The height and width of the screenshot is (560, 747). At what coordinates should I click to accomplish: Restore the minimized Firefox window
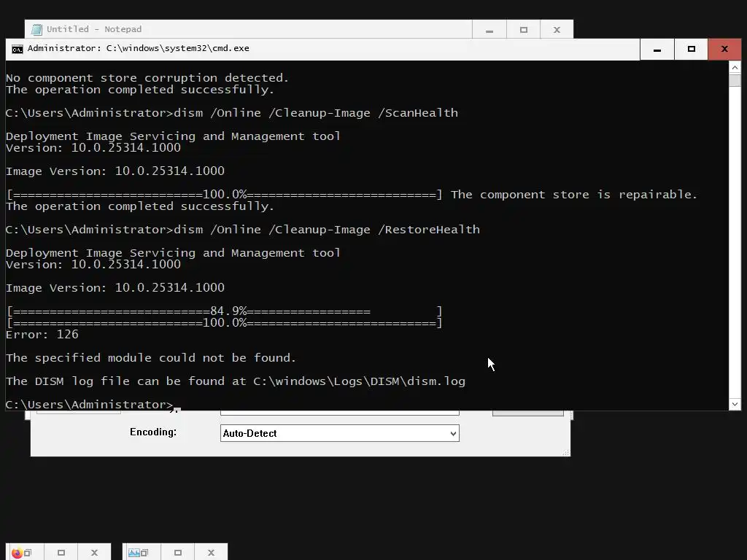click(28, 553)
